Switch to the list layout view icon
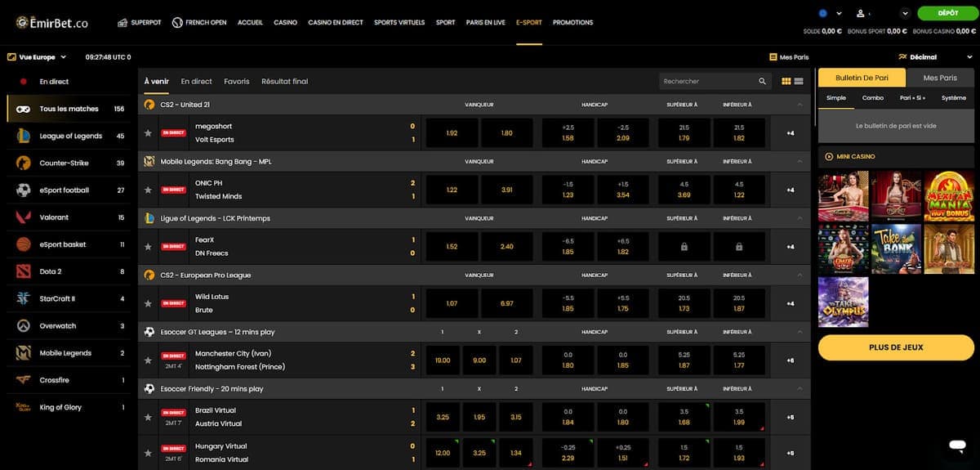The image size is (980, 470). (799, 82)
